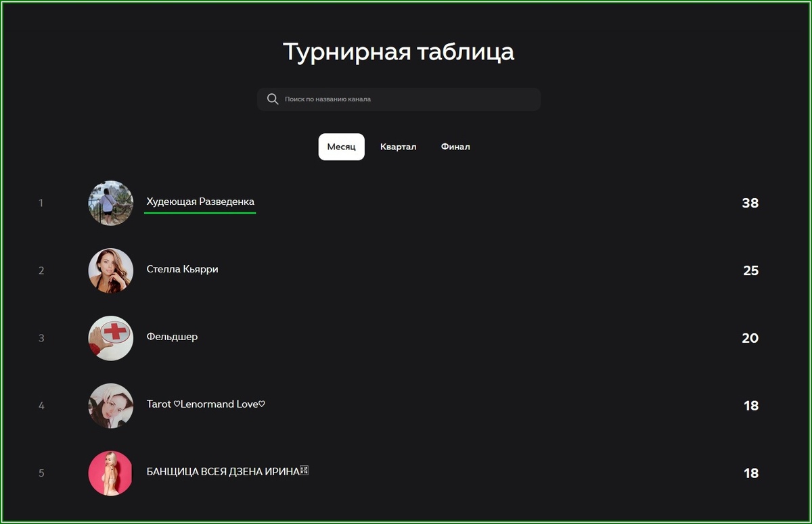Click the score 25 for Стелла Кьярри

coord(750,270)
